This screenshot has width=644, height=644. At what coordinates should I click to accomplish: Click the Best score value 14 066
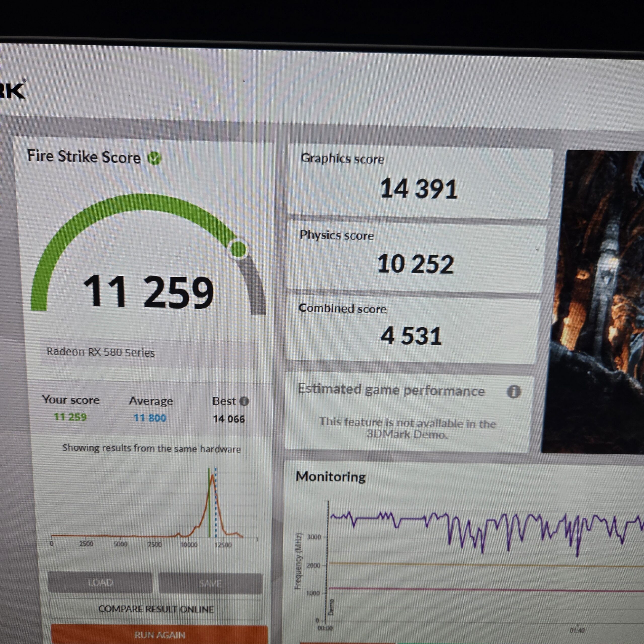[x=229, y=419]
